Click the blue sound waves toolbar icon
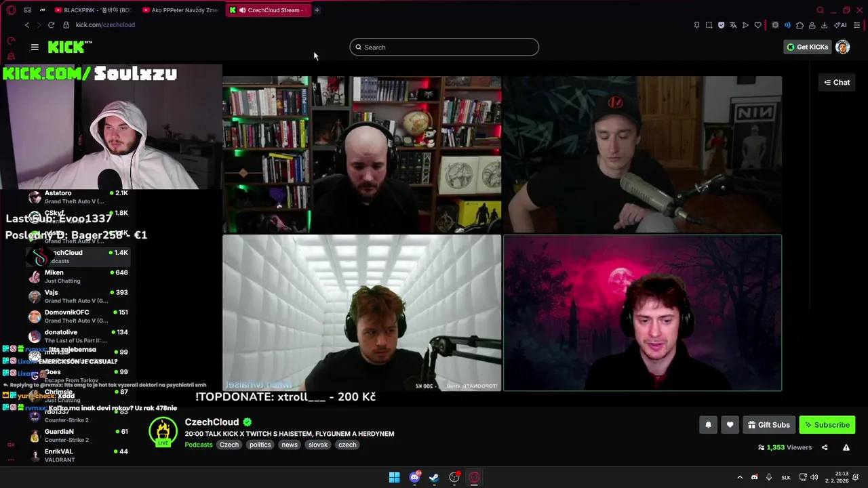The height and width of the screenshot is (488, 868). (787, 25)
